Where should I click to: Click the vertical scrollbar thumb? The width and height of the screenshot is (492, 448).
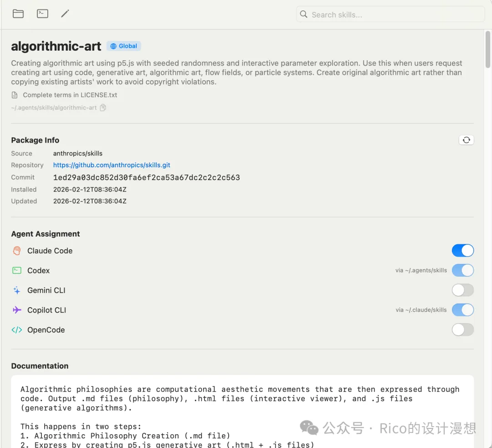click(x=488, y=50)
